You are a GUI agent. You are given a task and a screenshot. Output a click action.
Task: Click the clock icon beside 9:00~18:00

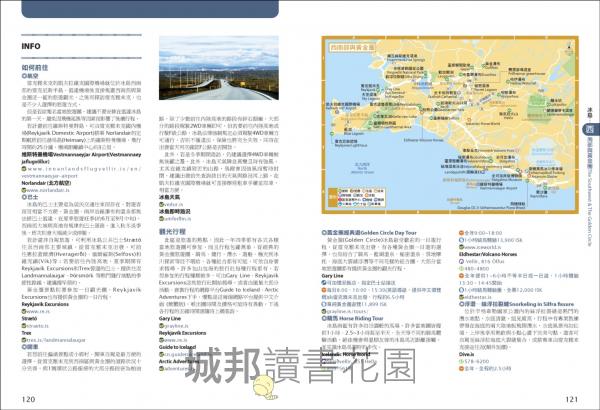[461, 233]
